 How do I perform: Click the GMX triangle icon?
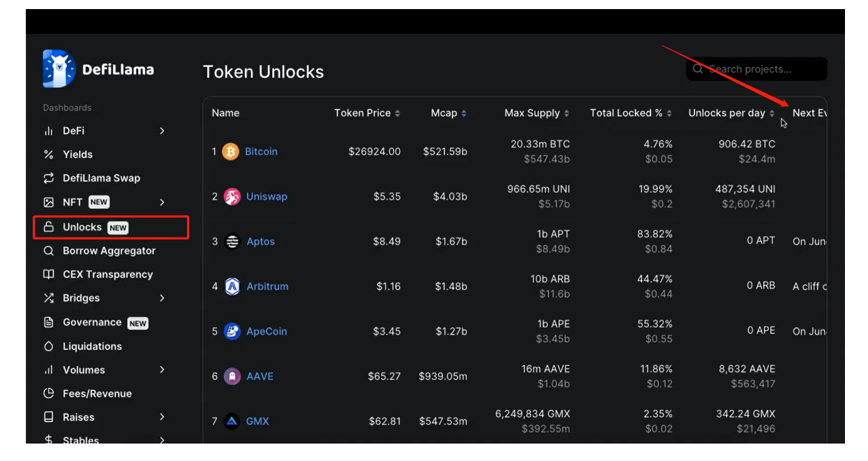tap(232, 422)
